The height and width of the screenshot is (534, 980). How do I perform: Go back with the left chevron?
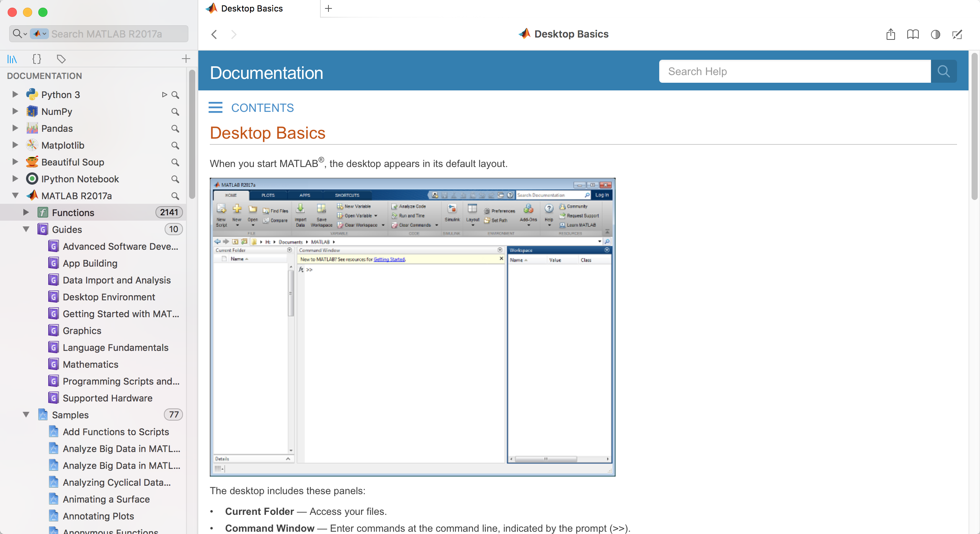(x=214, y=34)
